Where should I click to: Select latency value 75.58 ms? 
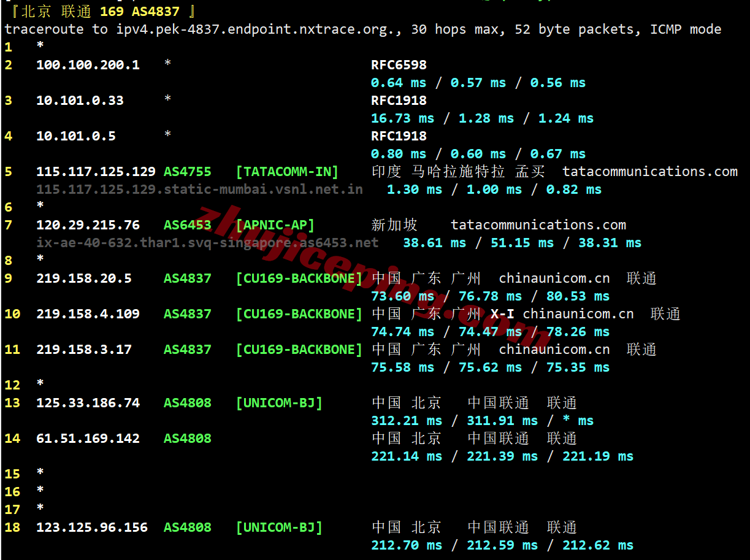click(x=402, y=367)
